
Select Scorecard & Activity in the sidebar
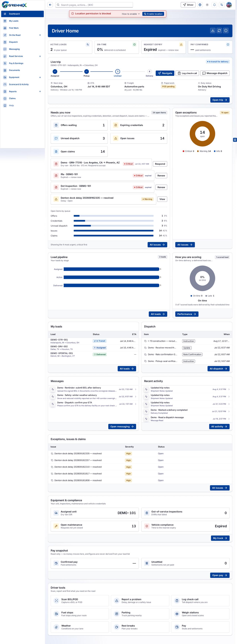click(22, 84)
